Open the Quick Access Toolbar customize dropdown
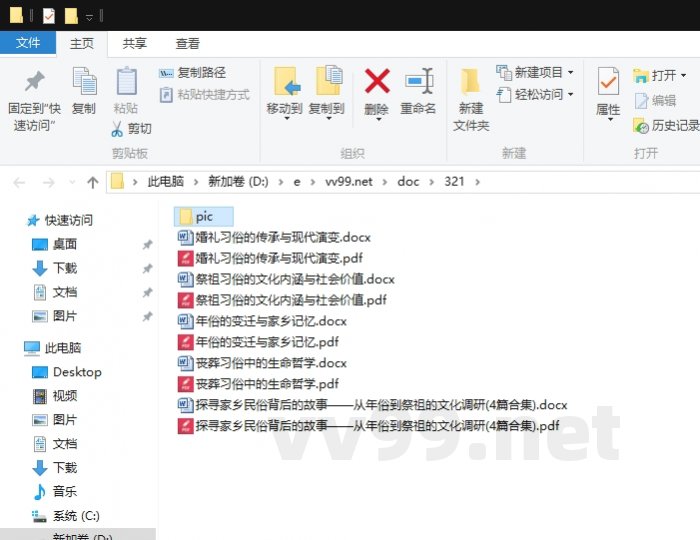Image resolution: width=700 pixels, height=540 pixels. 89,17
